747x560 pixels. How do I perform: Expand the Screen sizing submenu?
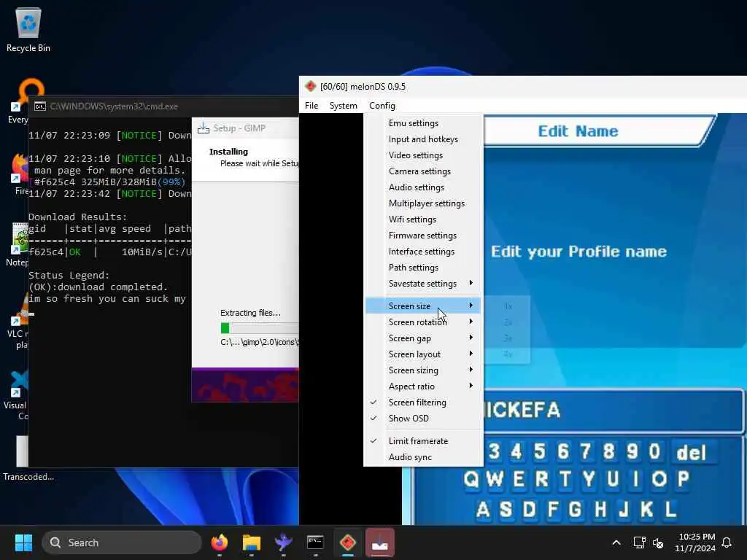click(423, 370)
